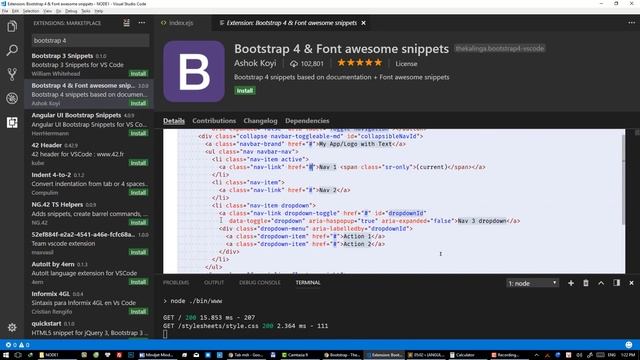Close the terminal panel
The width and height of the screenshot is (640, 360).
(631, 283)
